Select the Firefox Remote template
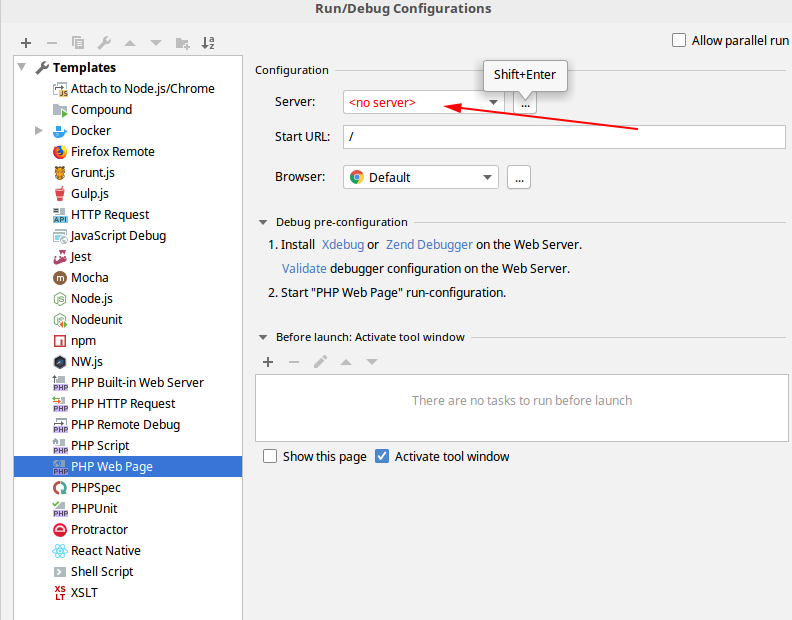Image resolution: width=792 pixels, height=620 pixels. point(112,152)
